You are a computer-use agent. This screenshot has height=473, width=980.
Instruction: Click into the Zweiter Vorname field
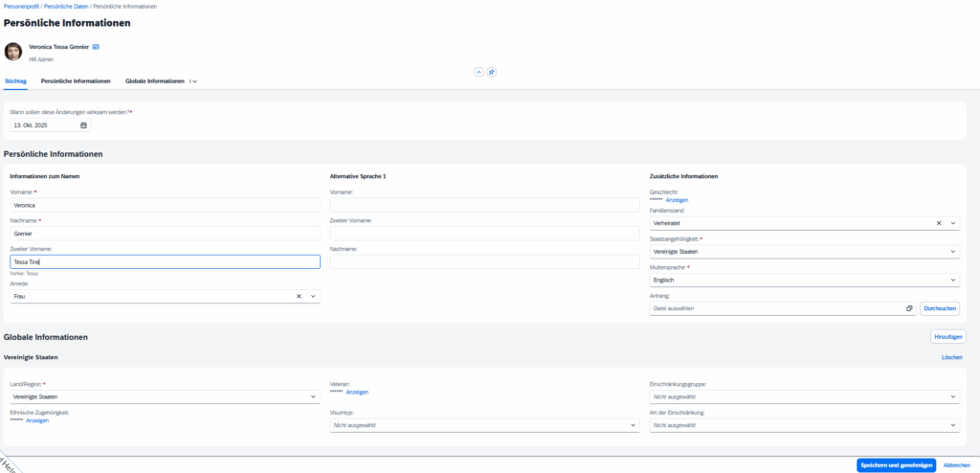tap(165, 261)
